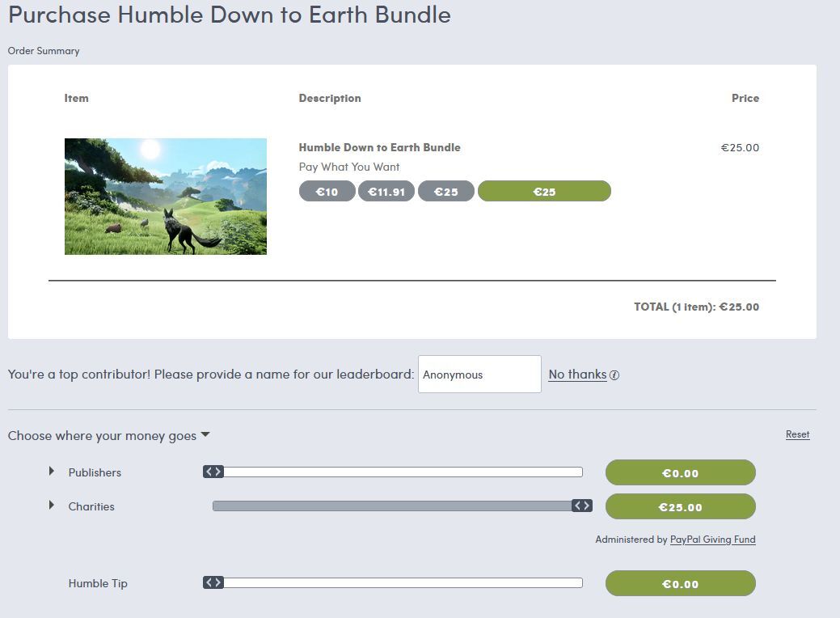Click the Humble Tip slider handle
This screenshot has height=618, width=840.
click(213, 582)
